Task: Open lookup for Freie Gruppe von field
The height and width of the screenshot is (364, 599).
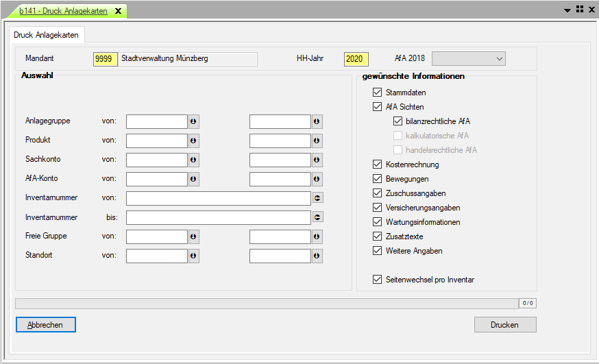Action: click(x=193, y=236)
